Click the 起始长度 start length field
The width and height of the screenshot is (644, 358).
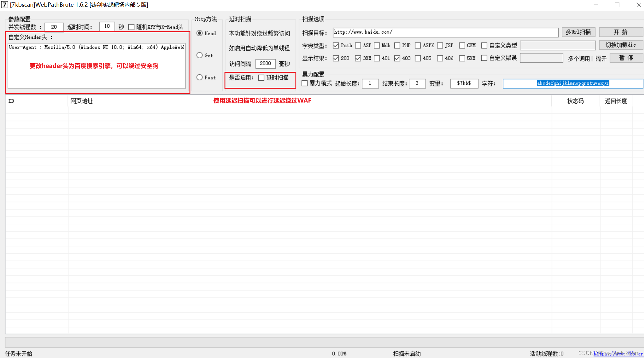click(370, 83)
